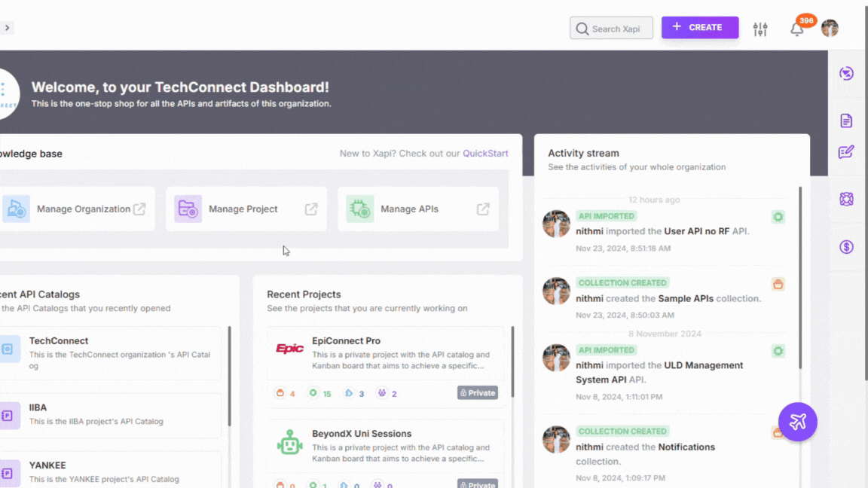Click external link icon on Manage APIs
868x488 pixels.
[483, 209]
